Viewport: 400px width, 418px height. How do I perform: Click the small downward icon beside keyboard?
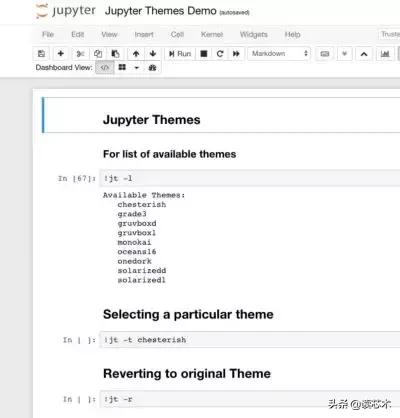click(345, 54)
